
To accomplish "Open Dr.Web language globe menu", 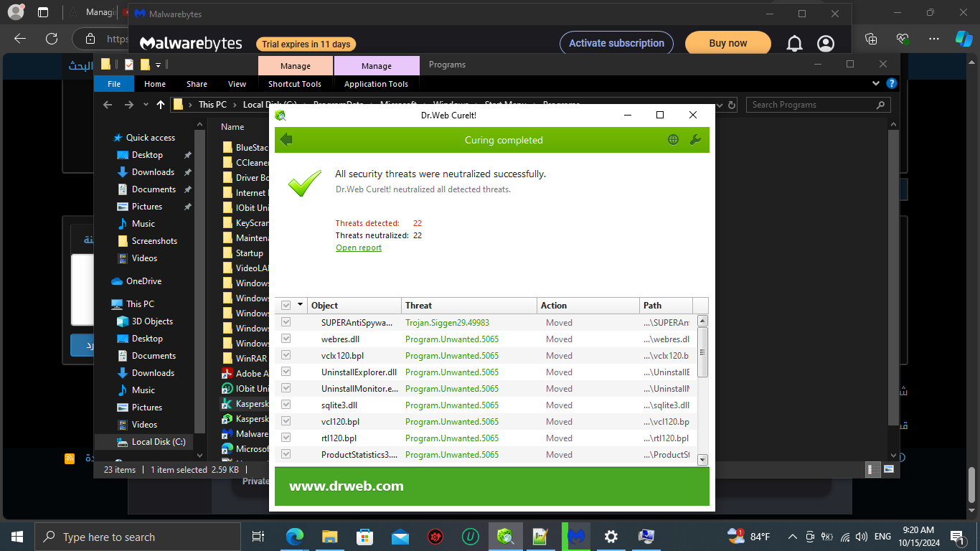I will pos(673,140).
